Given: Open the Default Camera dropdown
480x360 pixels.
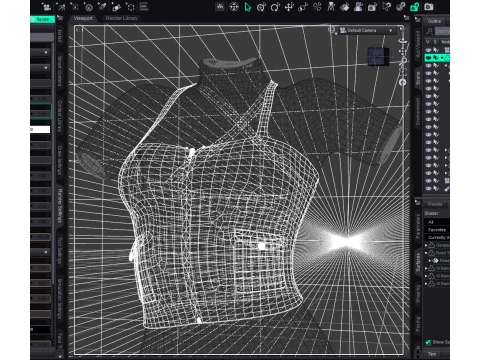Looking at the screenshot, I should 367,31.
